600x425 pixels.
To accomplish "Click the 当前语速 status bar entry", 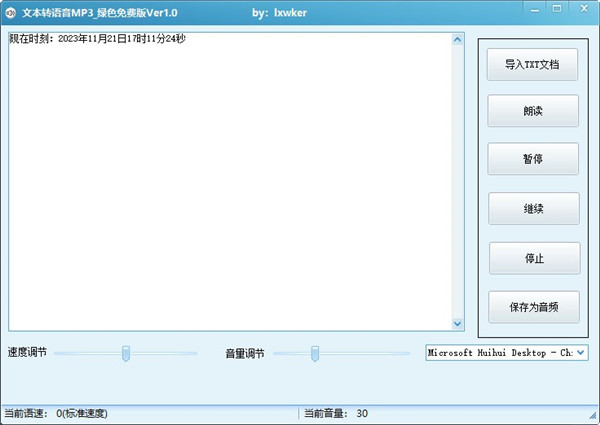I will tap(56, 414).
